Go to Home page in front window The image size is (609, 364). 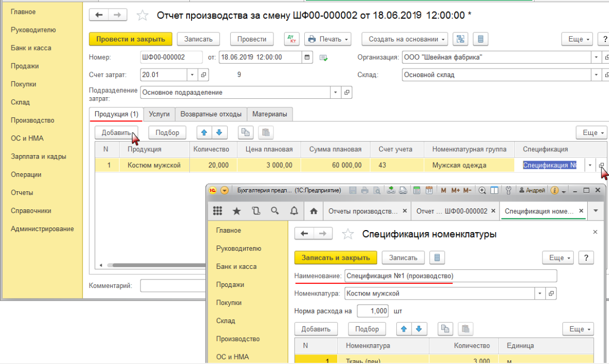(x=314, y=211)
